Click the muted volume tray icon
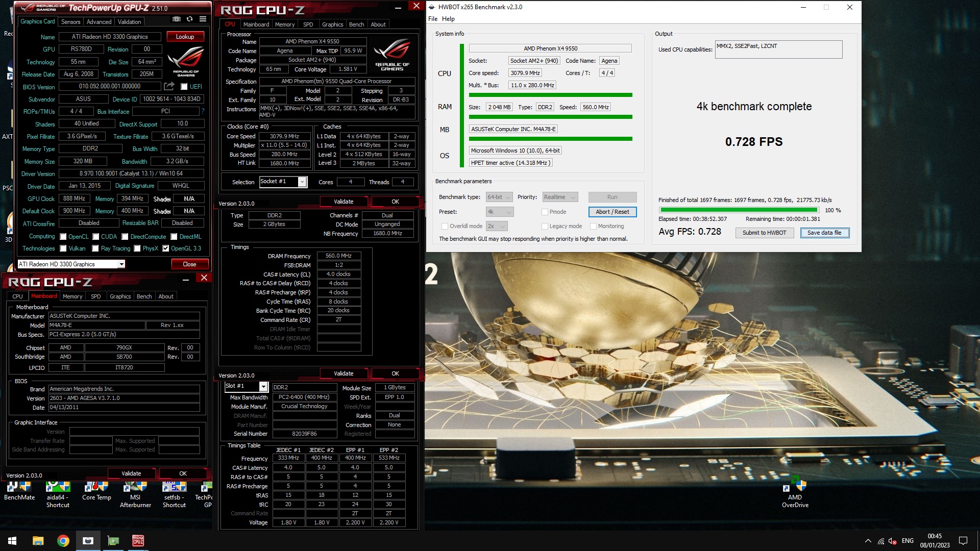Viewport: 980px width, 551px height. pos(893,541)
